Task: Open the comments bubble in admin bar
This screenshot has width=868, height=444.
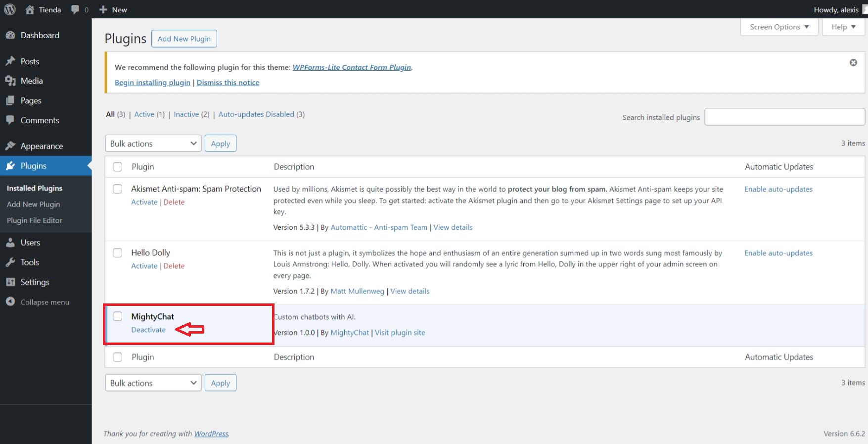Action: click(x=75, y=9)
